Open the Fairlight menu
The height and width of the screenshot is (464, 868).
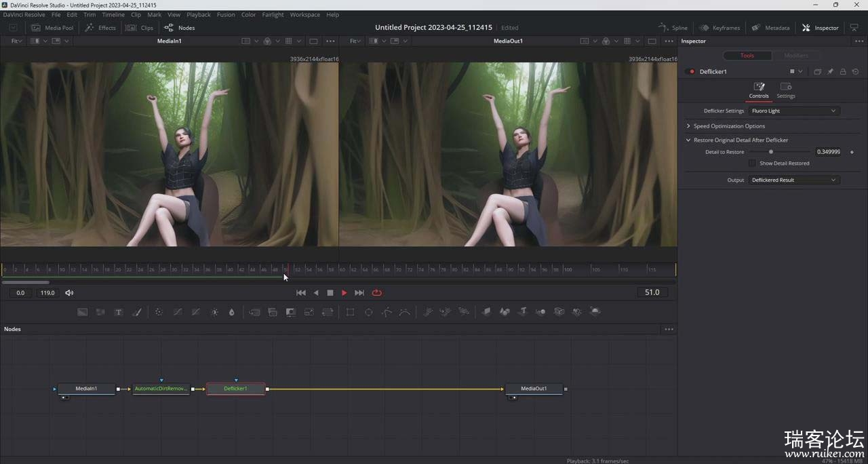point(273,14)
